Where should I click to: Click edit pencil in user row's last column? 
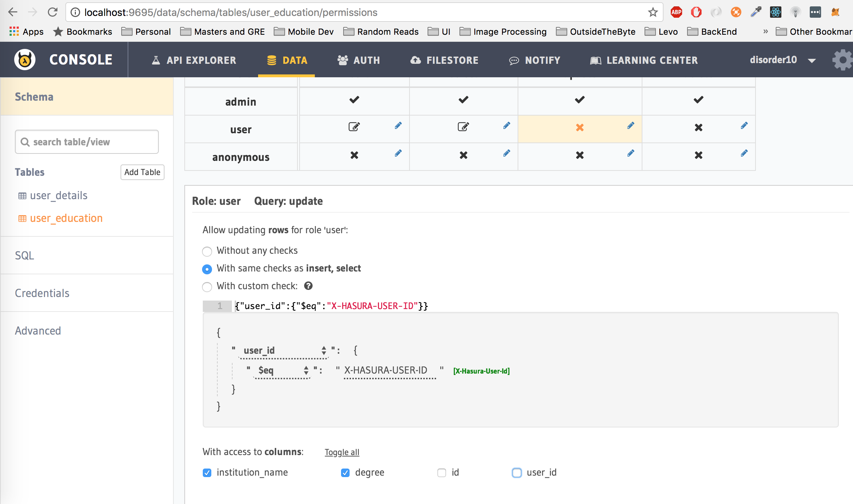tap(744, 126)
